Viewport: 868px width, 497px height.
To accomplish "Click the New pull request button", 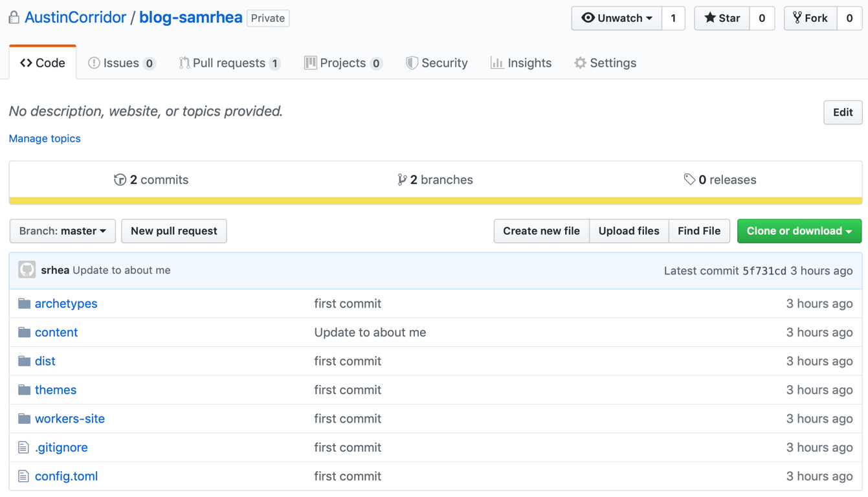I will tap(173, 231).
